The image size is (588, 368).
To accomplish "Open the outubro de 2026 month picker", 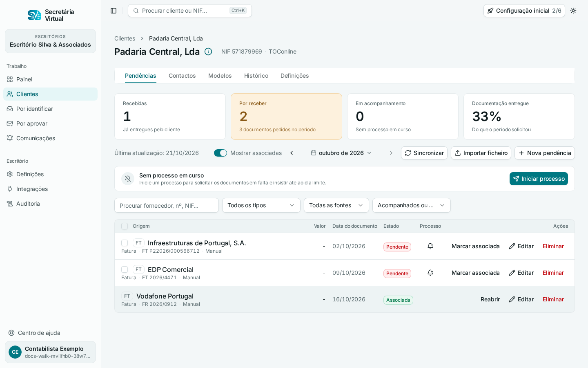I will tap(341, 153).
